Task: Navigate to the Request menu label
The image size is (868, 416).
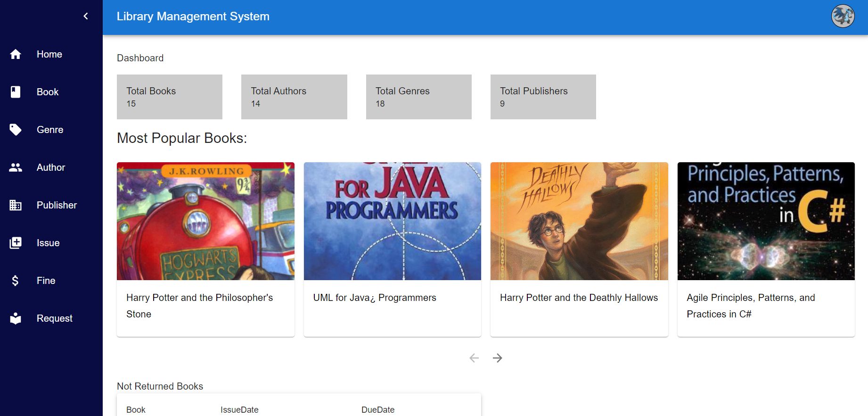Action: pos(55,318)
